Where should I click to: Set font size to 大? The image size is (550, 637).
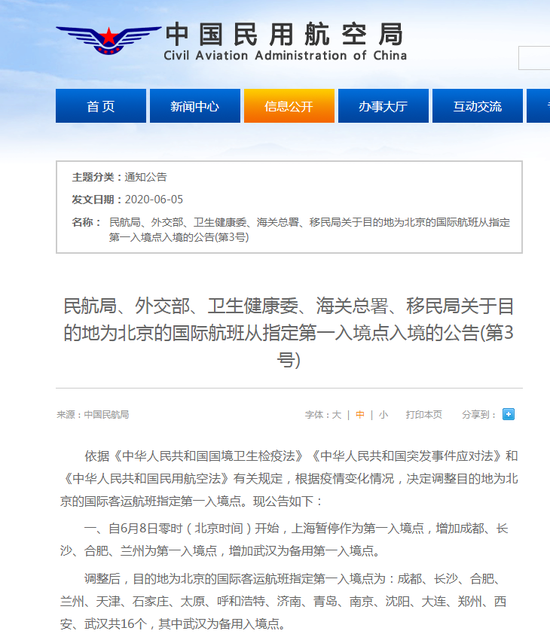[x=336, y=414]
